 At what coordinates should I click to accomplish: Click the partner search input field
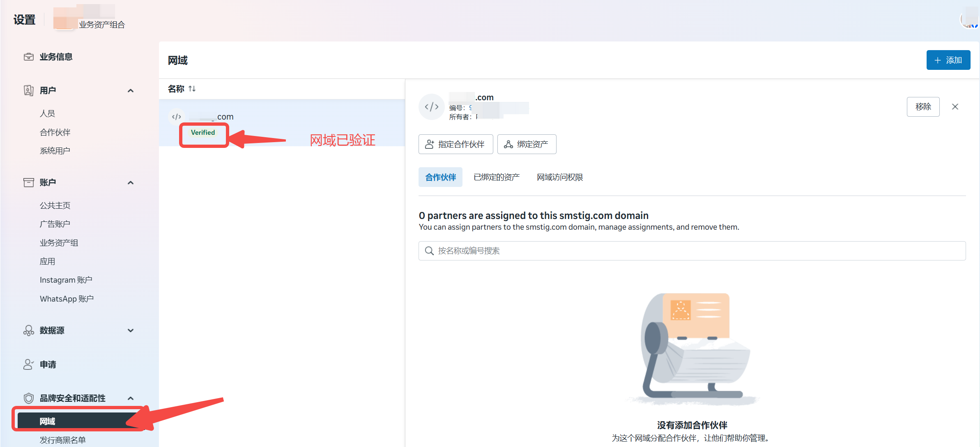(x=692, y=251)
